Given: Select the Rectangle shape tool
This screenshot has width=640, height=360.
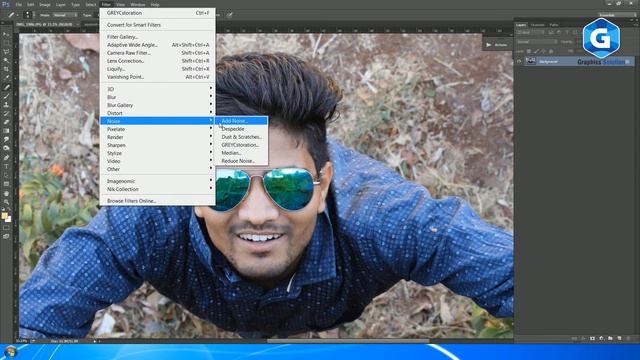Looking at the screenshot, I should (6, 184).
